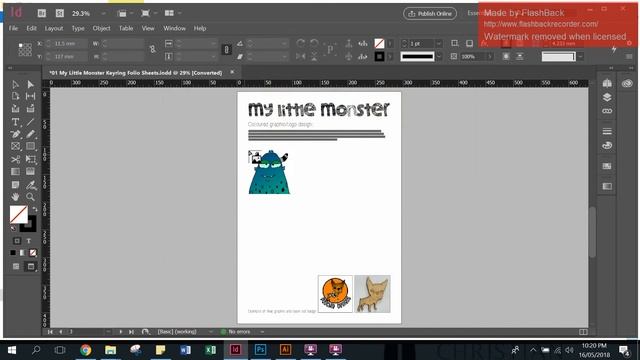
Task: Open the Object menu
Action: [x=101, y=28]
